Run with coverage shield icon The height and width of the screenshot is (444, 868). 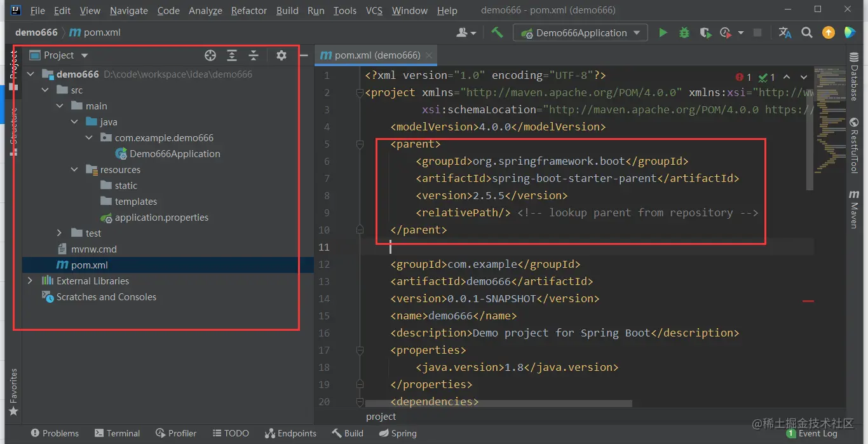pos(704,32)
